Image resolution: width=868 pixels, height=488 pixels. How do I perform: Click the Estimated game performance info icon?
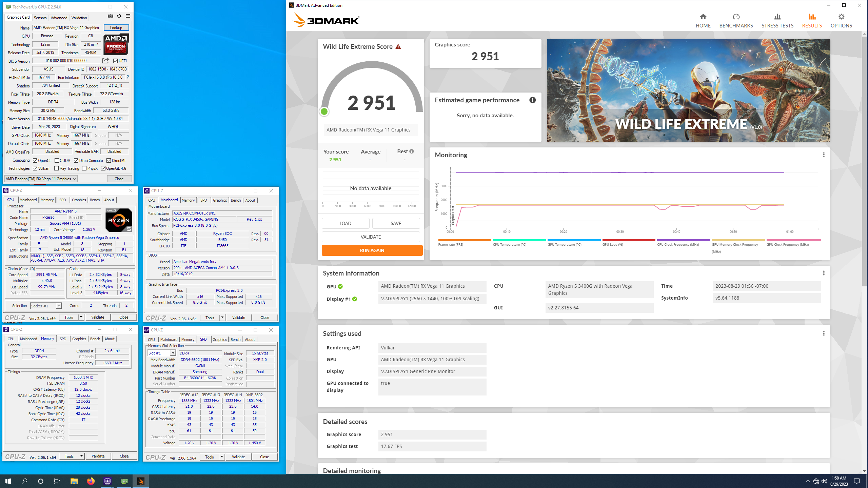532,100
